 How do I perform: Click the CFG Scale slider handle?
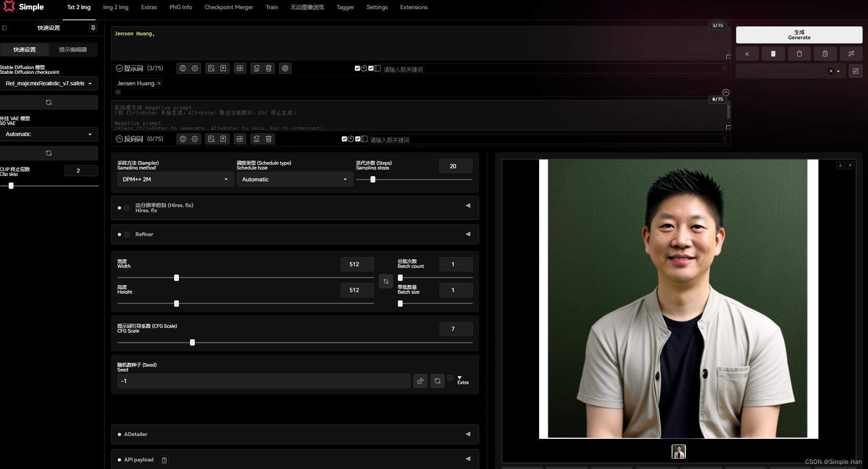(x=192, y=342)
